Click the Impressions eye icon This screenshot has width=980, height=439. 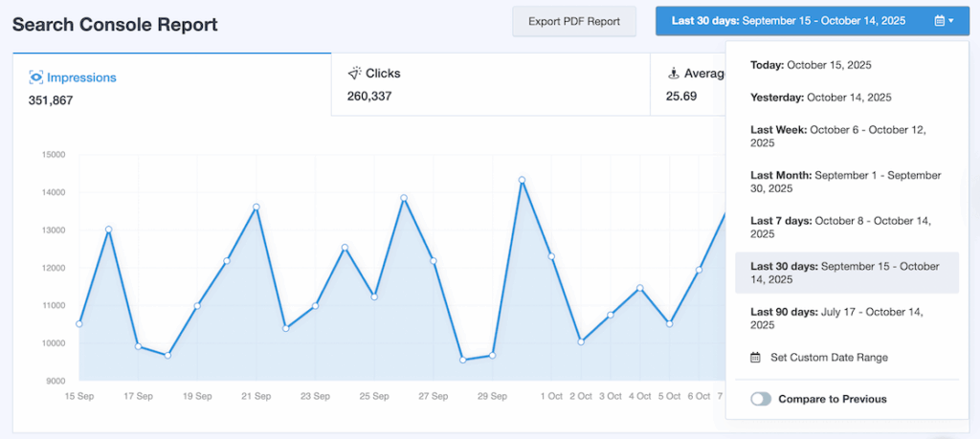tap(36, 77)
